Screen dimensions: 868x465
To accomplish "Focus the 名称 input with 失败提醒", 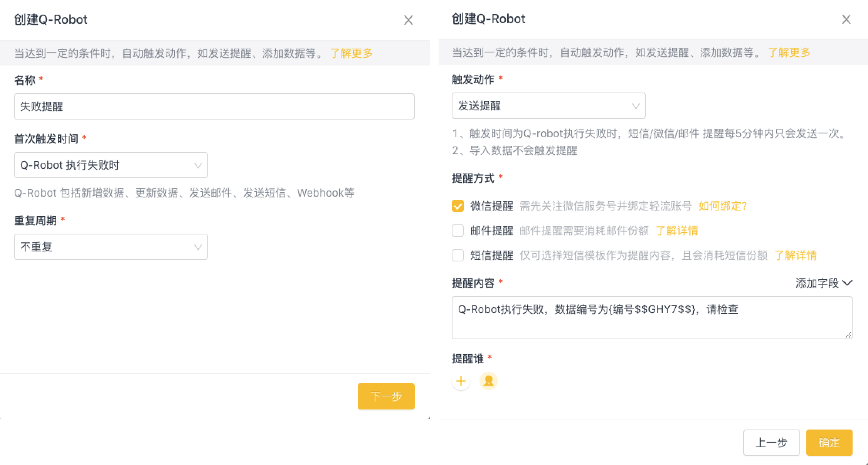I will [x=214, y=106].
